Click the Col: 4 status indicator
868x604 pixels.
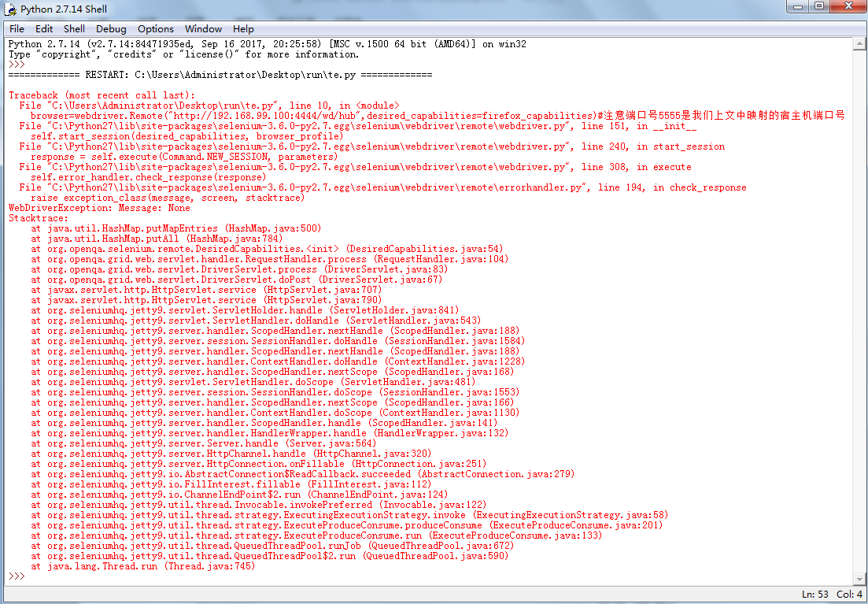click(x=849, y=595)
